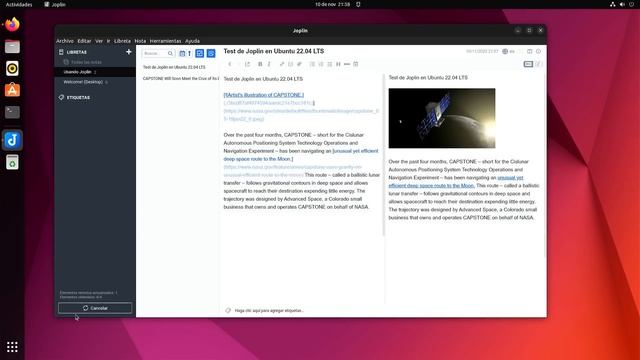Click the CAPSTONE spacecraft image in preview
Image resolution: width=640 pixels, height=360 pixels.
coord(442,118)
